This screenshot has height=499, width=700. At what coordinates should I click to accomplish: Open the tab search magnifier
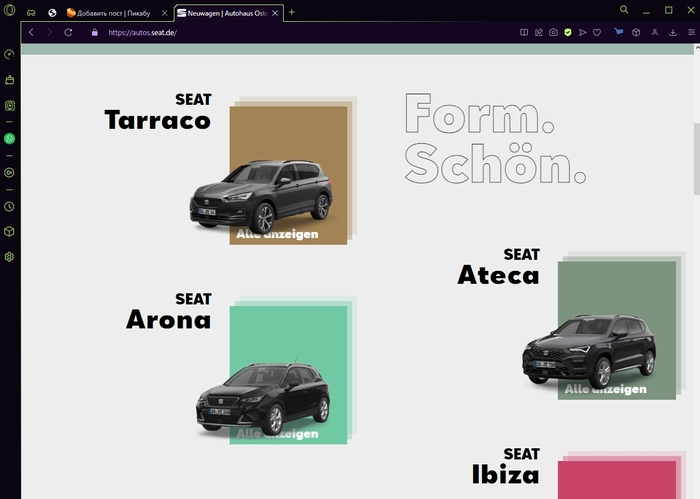(x=624, y=9)
